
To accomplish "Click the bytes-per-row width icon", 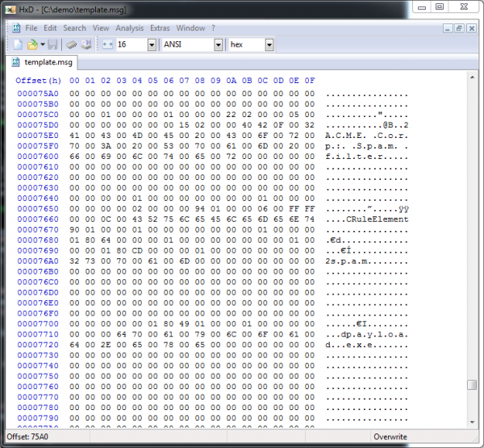I will click(107, 45).
